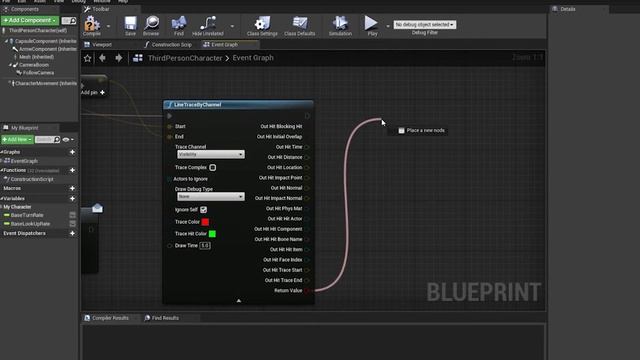Click the Draw Time value field
This screenshot has width=640, height=360.
(x=205, y=246)
